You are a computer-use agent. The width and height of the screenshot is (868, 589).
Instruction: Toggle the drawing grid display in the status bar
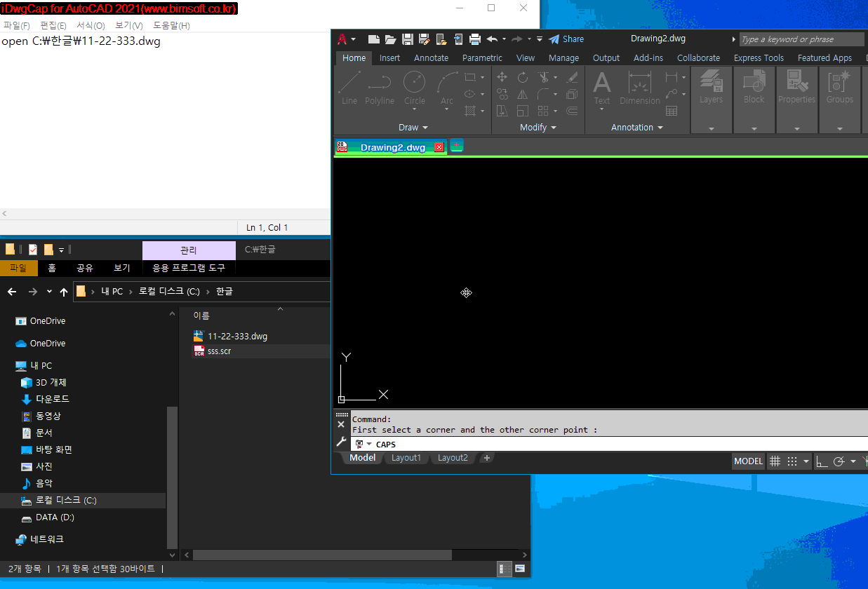click(775, 461)
